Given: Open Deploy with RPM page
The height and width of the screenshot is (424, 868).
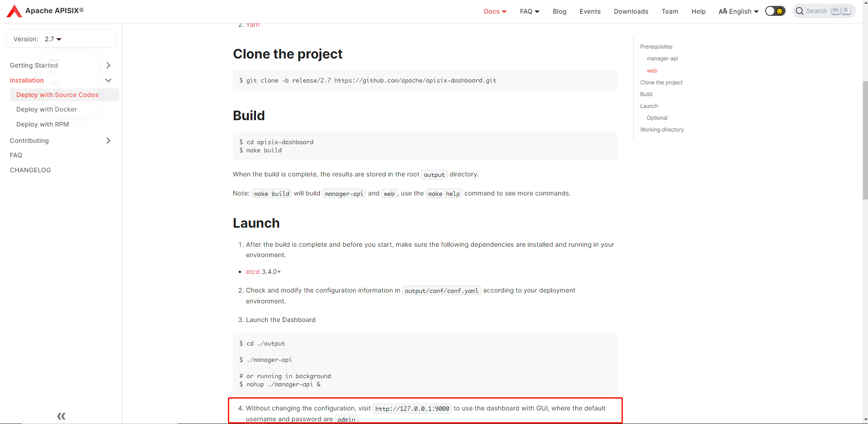Looking at the screenshot, I should click(x=43, y=124).
